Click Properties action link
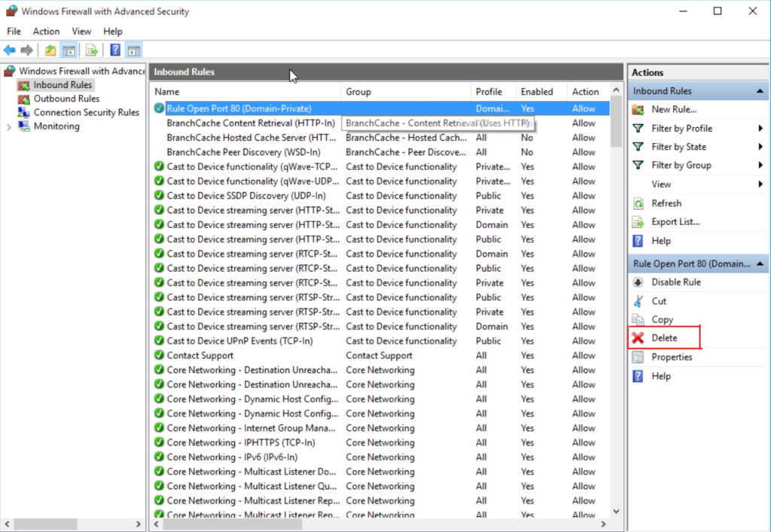 [x=672, y=357]
